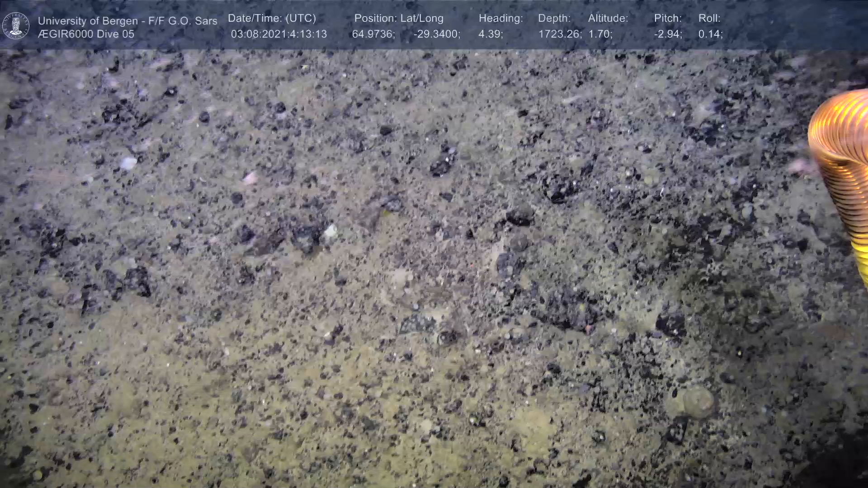Click the altitude value 1.70
The width and height of the screenshot is (868, 488).
[x=600, y=34]
